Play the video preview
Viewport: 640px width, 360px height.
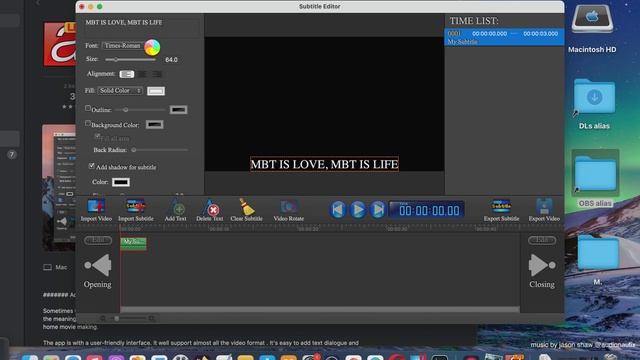click(x=358, y=210)
